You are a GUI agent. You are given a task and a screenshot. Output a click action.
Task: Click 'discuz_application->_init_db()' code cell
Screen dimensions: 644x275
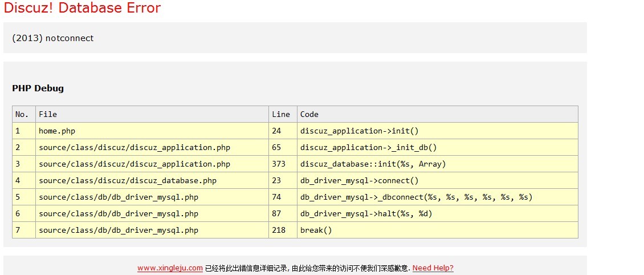438,147
